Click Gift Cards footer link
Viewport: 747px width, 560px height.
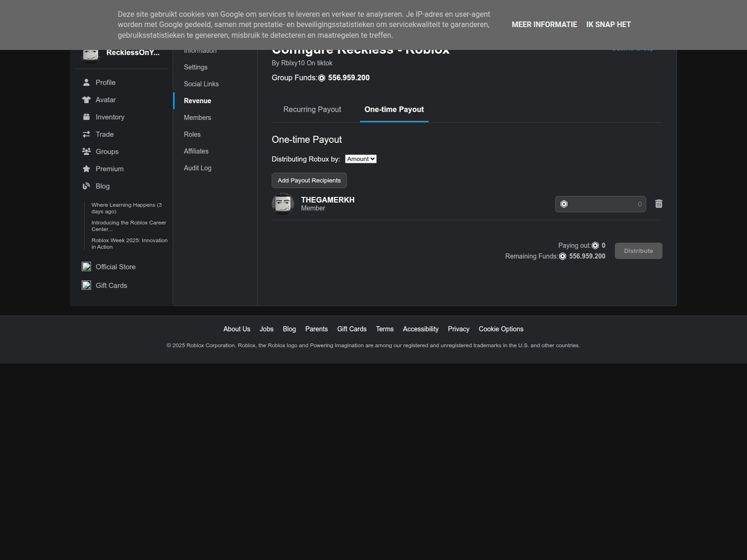(352, 329)
